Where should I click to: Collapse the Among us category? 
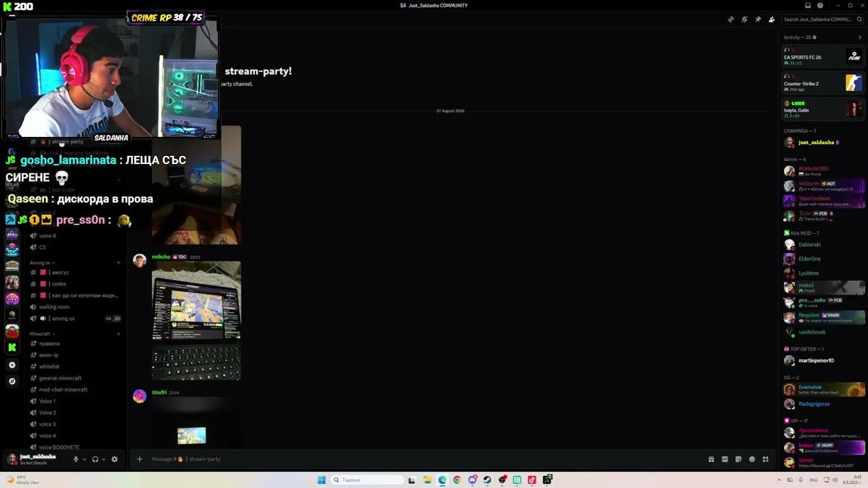42,262
